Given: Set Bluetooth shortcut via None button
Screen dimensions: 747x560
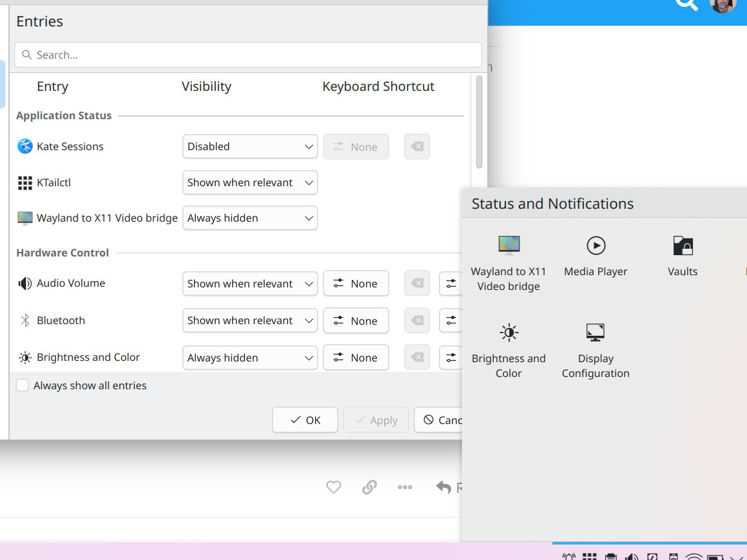Looking at the screenshot, I should tap(356, 320).
